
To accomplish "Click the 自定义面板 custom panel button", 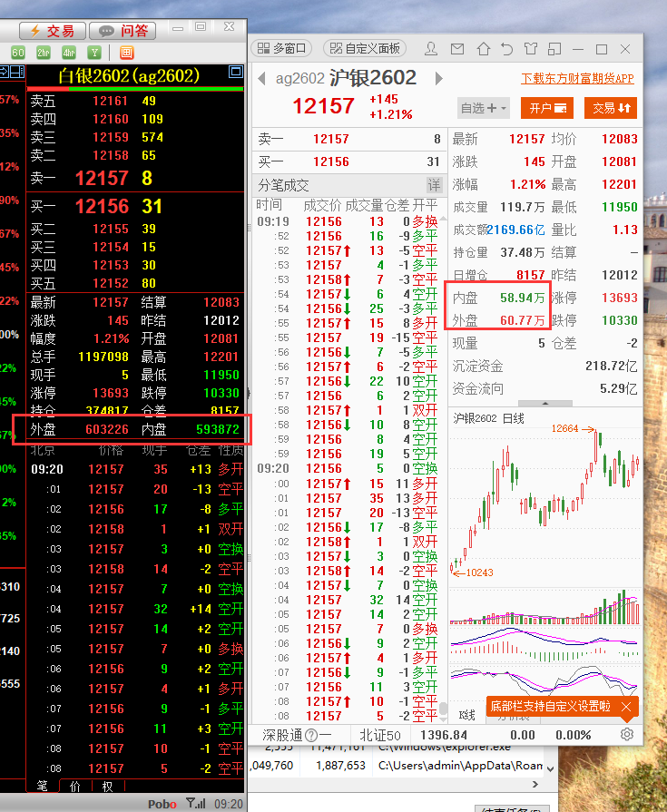I will (365, 48).
